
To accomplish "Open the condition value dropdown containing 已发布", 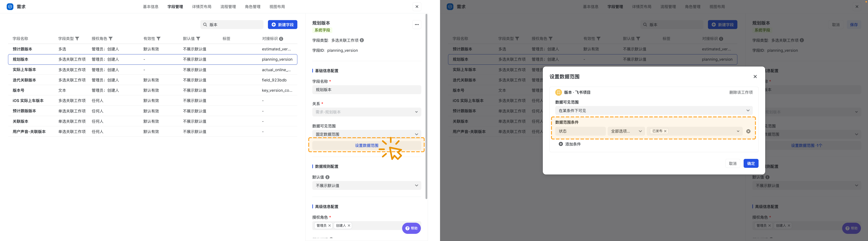I will click(694, 131).
